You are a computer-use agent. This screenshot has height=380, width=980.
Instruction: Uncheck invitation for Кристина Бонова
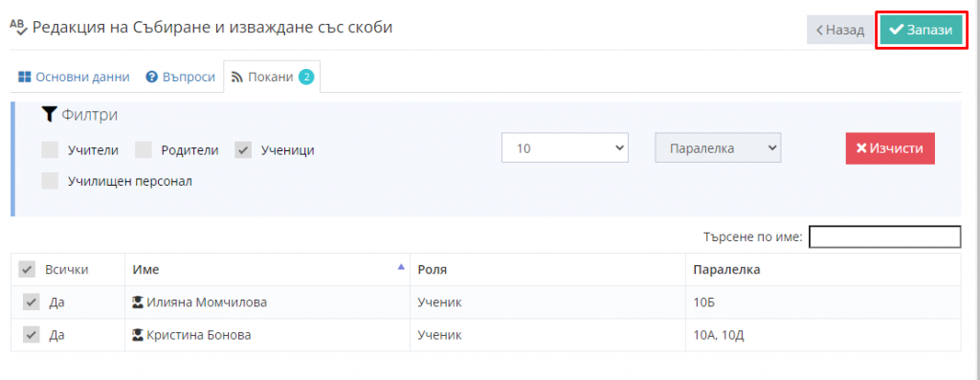pos(32,335)
